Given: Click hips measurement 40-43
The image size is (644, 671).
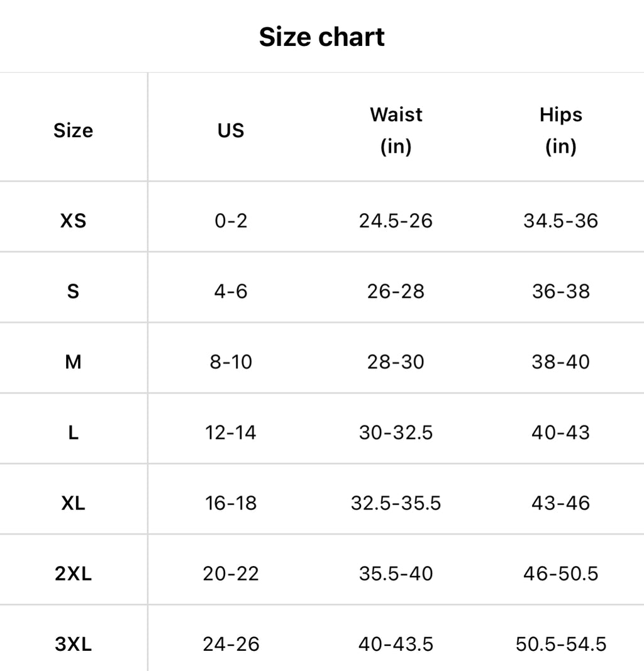Looking at the screenshot, I should 560,432.
